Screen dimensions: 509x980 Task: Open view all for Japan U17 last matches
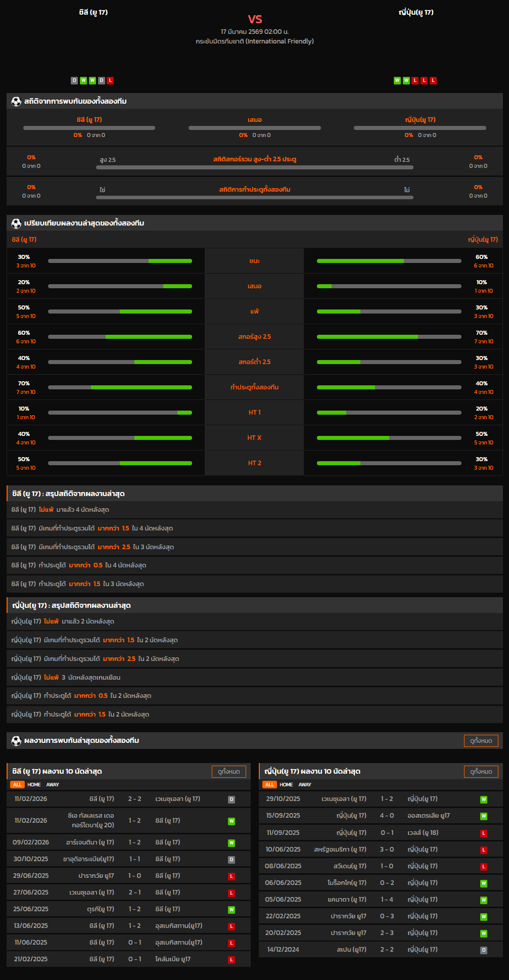481,772
